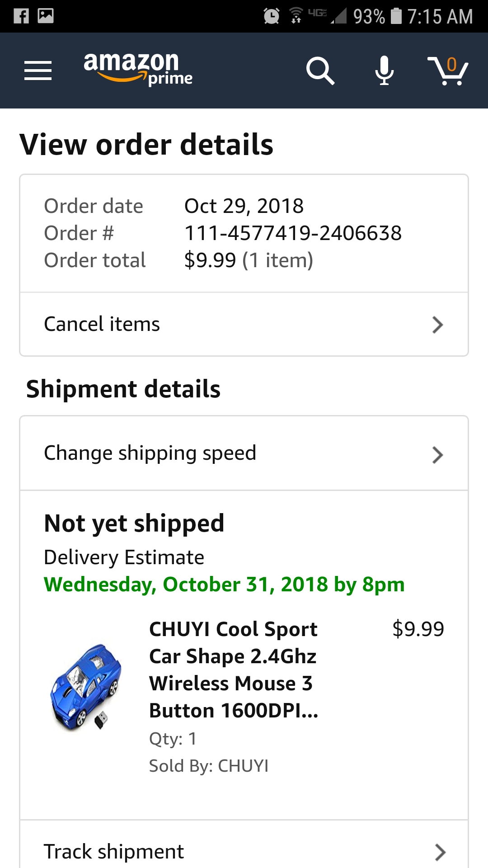Select Cancel items option
Screen dimensions: 488x868
(x=102, y=324)
